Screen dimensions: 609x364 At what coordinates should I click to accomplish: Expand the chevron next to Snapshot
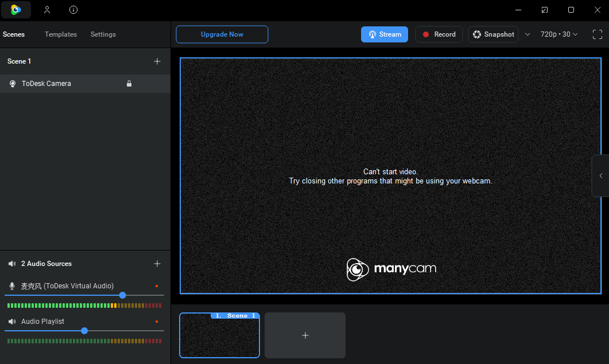(x=527, y=34)
